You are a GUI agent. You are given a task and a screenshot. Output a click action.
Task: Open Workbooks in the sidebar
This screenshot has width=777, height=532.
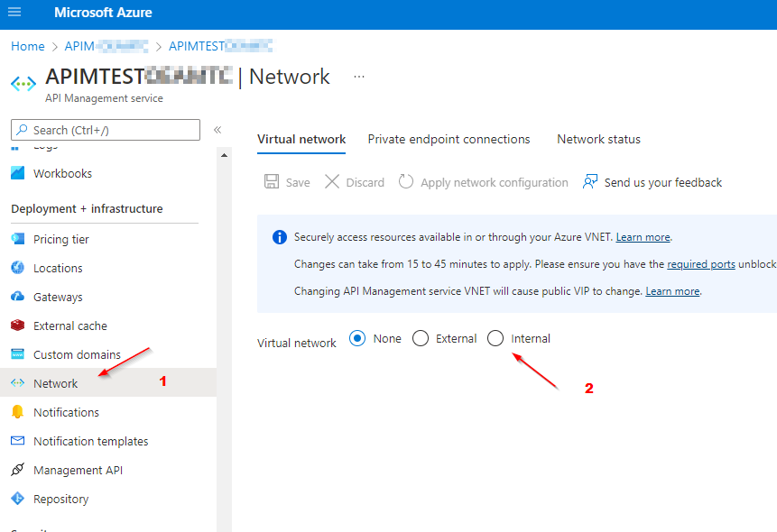coord(62,173)
